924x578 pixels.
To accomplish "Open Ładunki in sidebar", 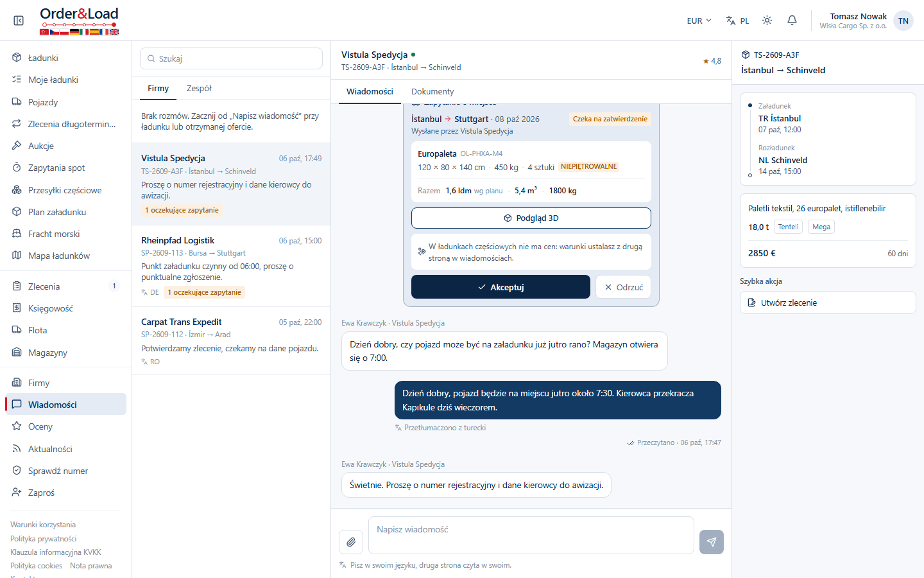I will 65,58.
